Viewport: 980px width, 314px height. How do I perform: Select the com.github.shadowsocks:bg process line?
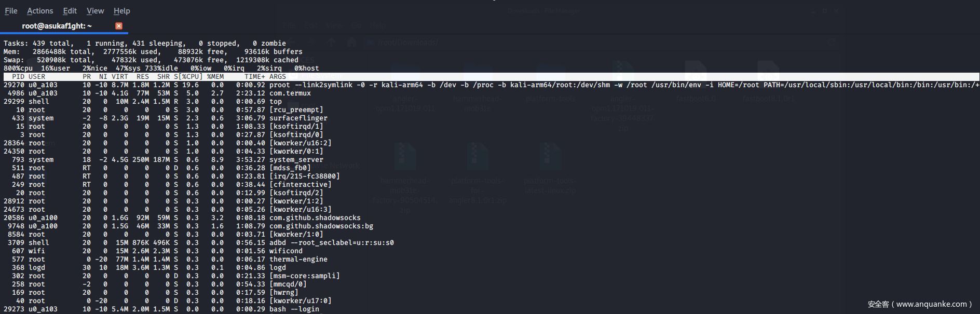pyautogui.click(x=321, y=226)
